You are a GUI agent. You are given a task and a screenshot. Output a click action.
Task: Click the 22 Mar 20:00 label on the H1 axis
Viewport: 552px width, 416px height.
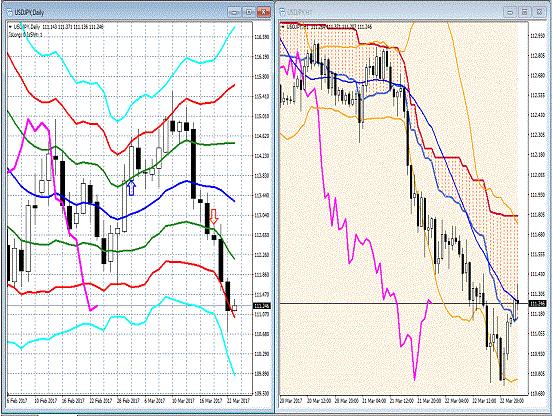click(511, 401)
